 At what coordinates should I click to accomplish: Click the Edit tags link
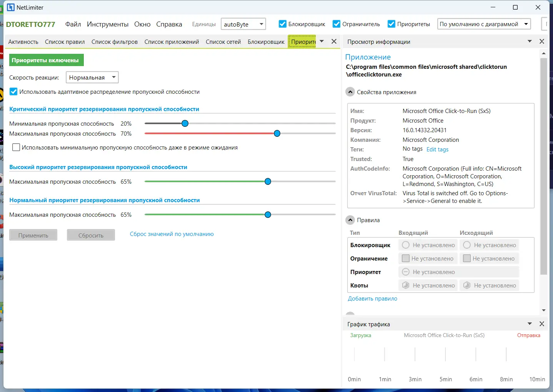(x=438, y=149)
